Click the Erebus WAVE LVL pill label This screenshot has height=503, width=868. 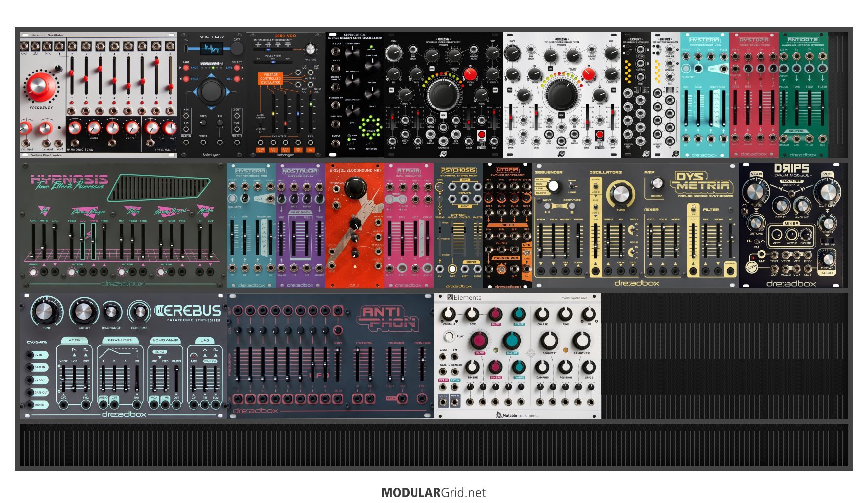tap(210, 361)
